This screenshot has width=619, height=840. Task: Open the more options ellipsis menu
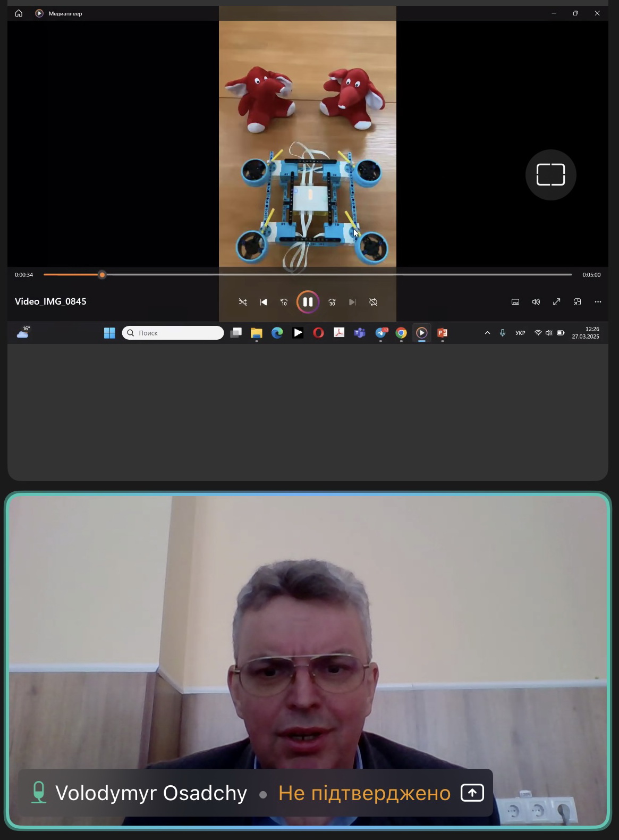coord(598,302)
